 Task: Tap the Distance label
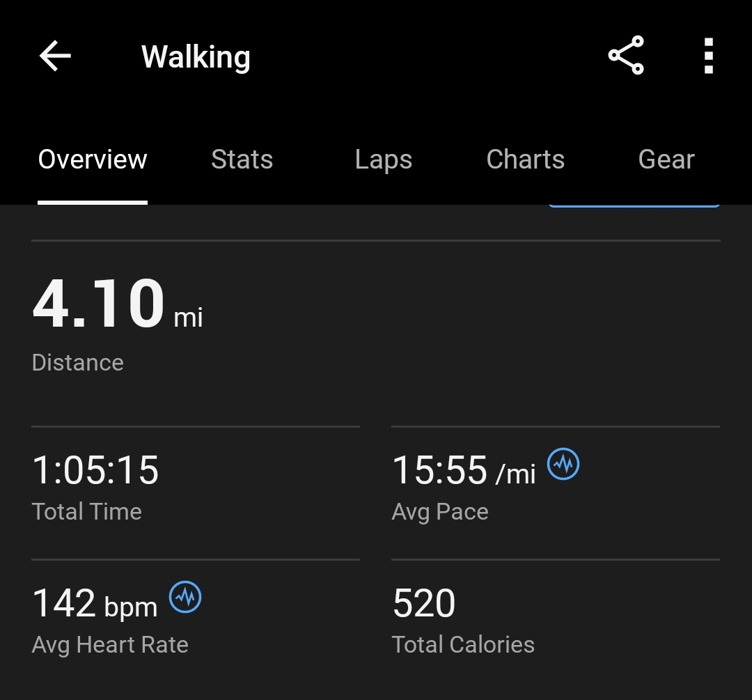coord(78,363)
